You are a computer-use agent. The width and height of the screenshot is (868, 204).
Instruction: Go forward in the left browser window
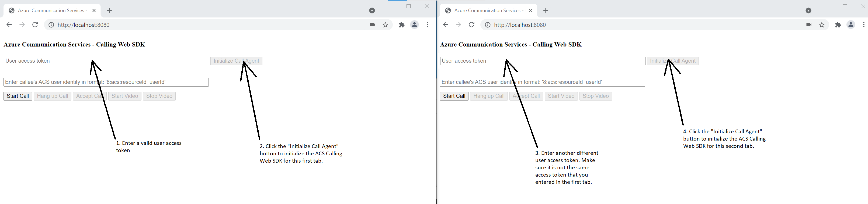pos(22,24)
